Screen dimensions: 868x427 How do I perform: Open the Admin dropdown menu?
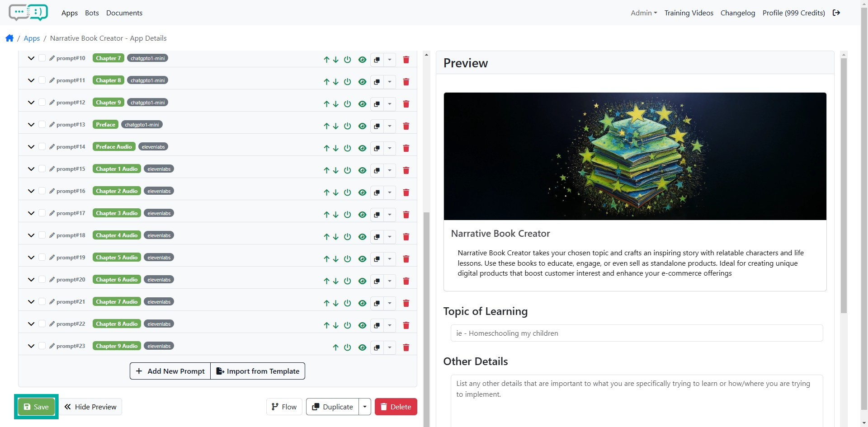coord(643,13)
